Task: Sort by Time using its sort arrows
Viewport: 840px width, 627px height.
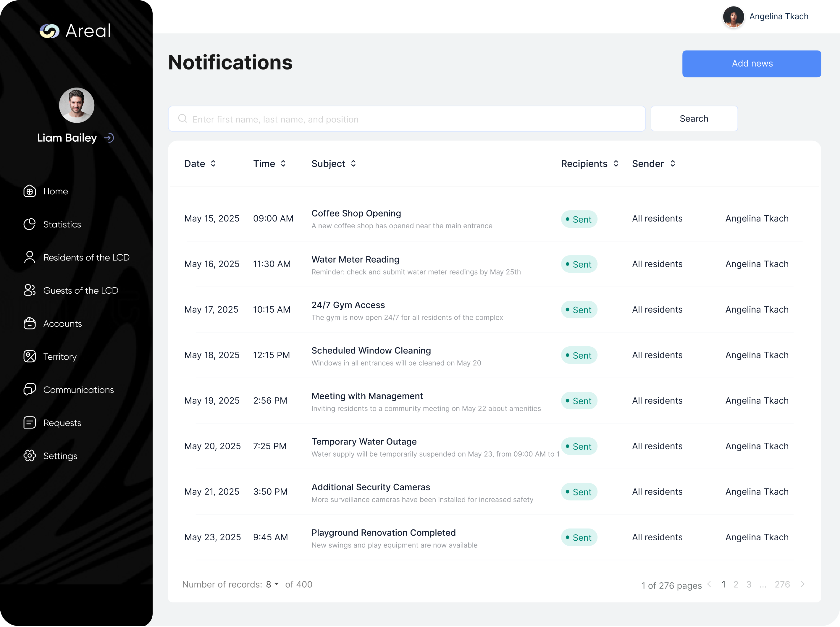Action: pyautogui.click(x=283, y=164)
